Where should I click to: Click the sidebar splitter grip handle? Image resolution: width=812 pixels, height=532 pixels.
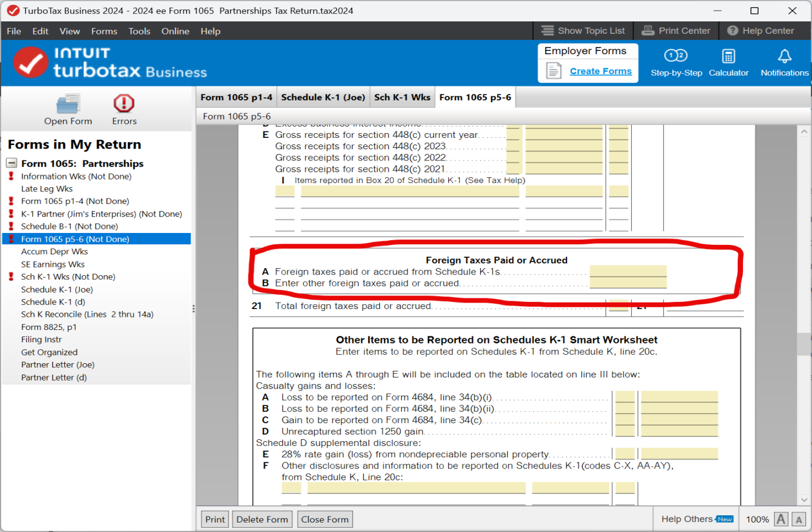tap(193, 309)
